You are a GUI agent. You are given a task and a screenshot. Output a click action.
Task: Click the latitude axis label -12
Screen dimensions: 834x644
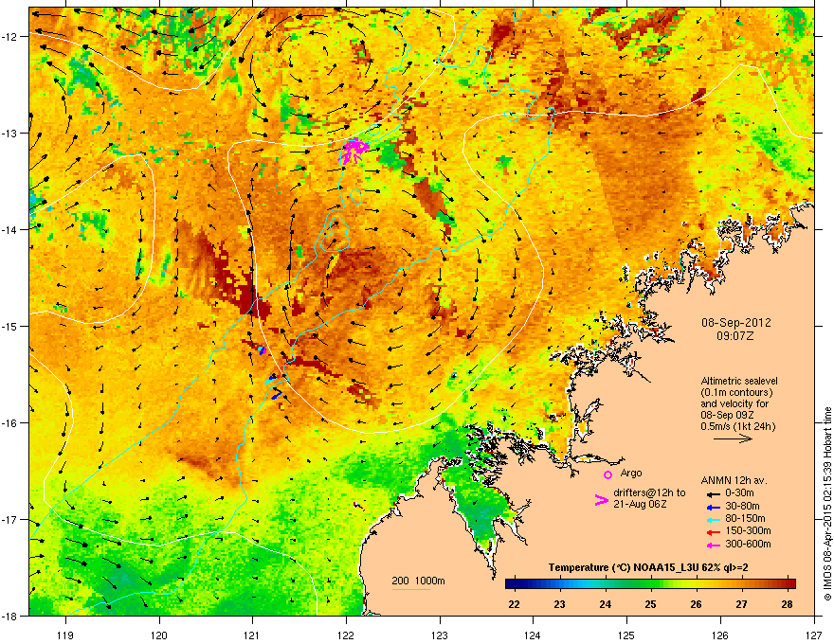[9, 37]
